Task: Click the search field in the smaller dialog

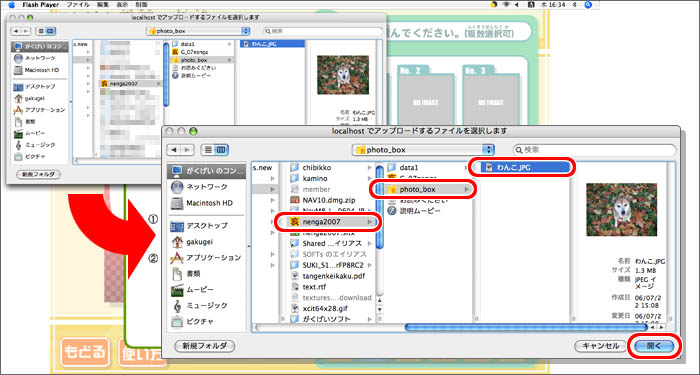Action: tap(323, 31)
